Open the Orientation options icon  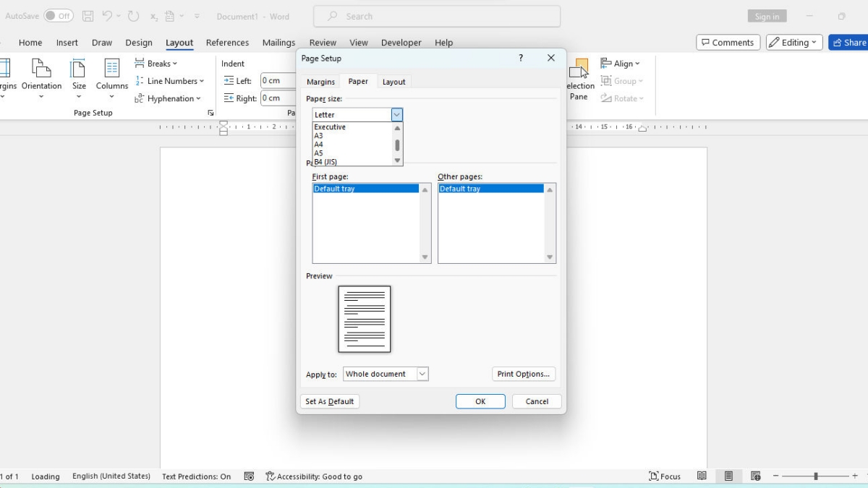pos(41,69)
